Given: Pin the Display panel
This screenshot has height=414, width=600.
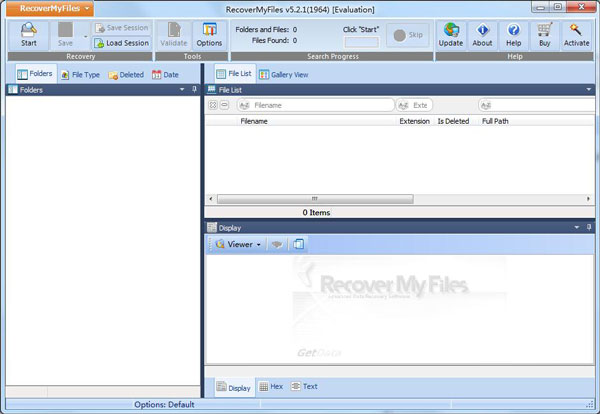Looking at the screenshot, I should click(589, 228).
